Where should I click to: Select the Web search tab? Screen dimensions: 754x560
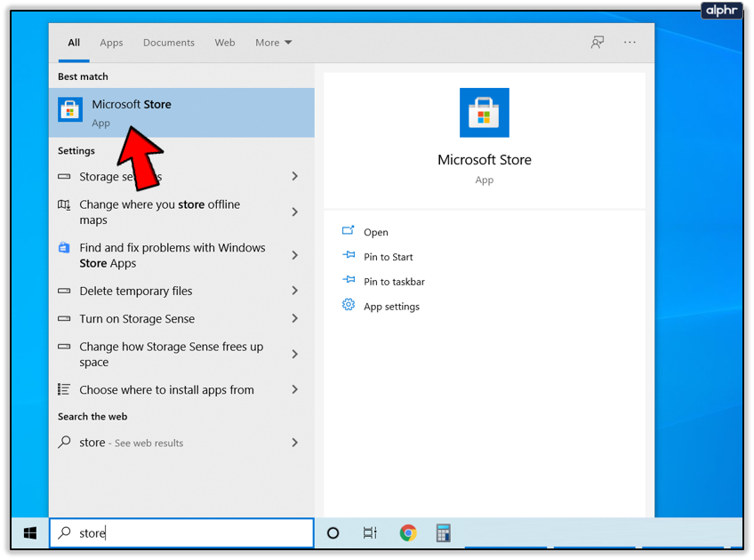click(225, 43)
